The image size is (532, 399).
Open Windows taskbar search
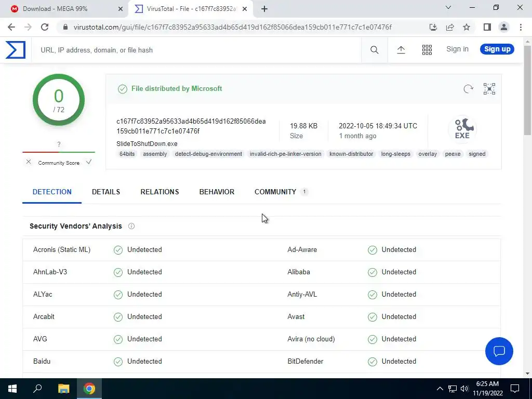click(37, 389)
